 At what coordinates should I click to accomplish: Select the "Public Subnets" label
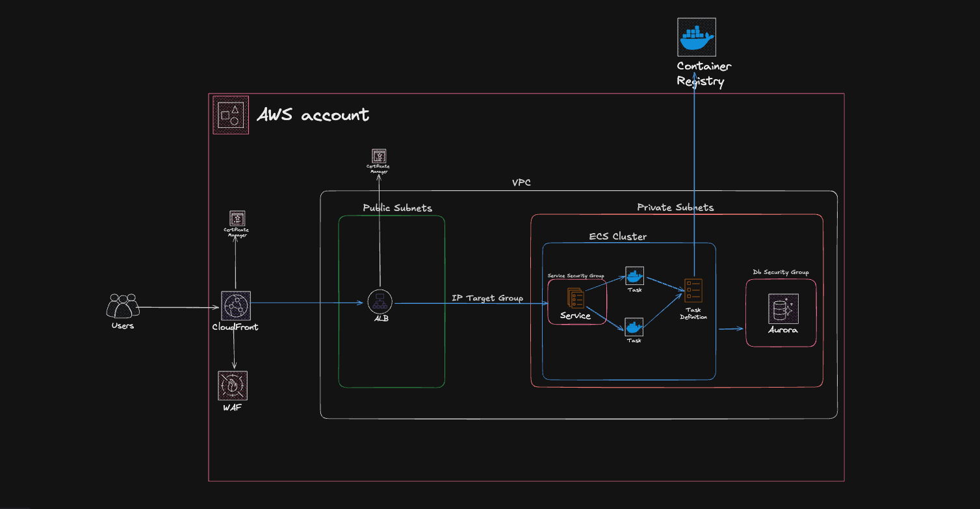[x=397, y=208]
